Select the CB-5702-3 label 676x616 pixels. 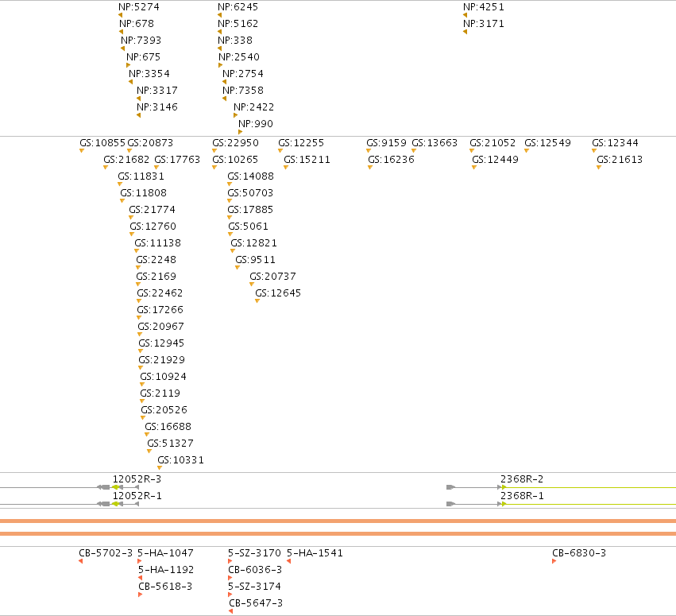[x=106, y=553]
